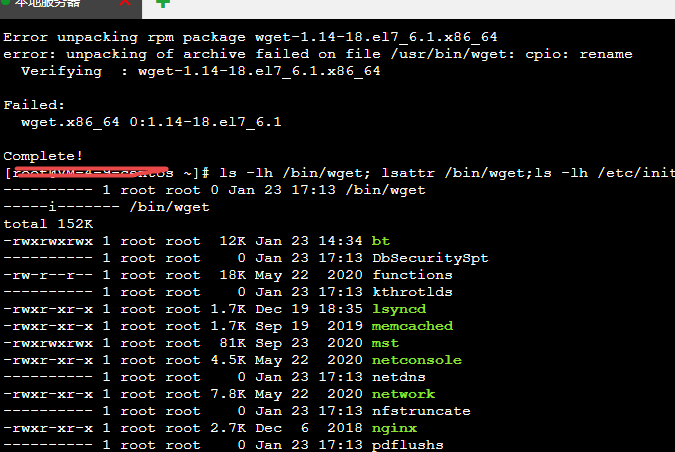Click the green mst file name
Image resolution: width=675 pixels, height=452 pixels.
[385, 343]
